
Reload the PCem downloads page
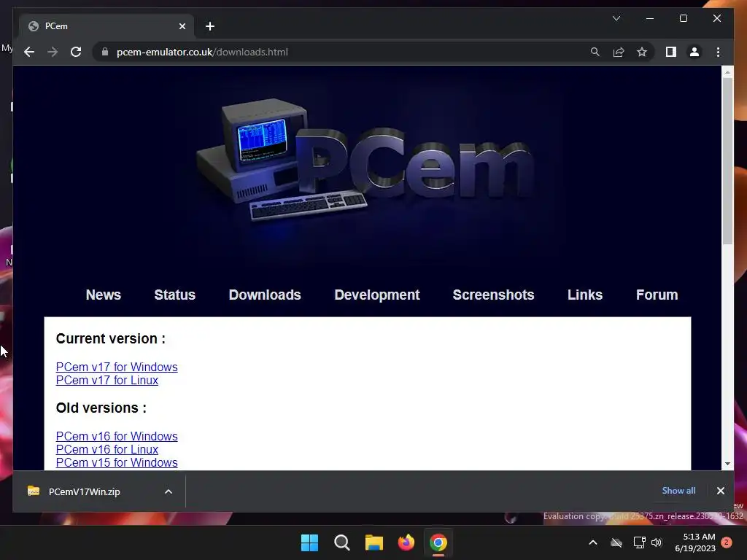click(76, 52)
